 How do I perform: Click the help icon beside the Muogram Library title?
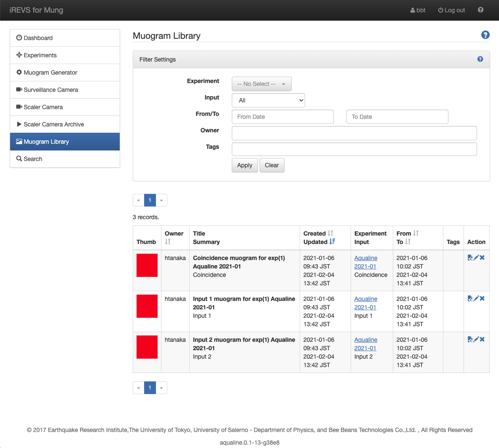click(x=485, y=35)
